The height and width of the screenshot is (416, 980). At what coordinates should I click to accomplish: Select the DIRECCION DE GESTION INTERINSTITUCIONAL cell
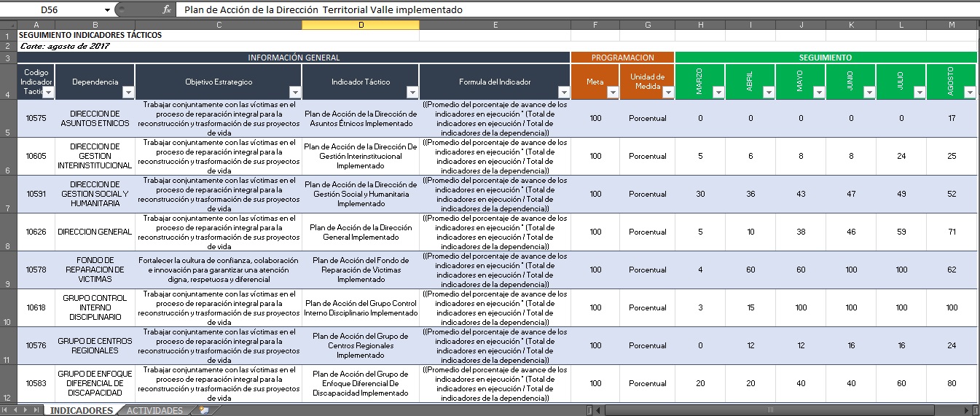[x=95, y=156]
